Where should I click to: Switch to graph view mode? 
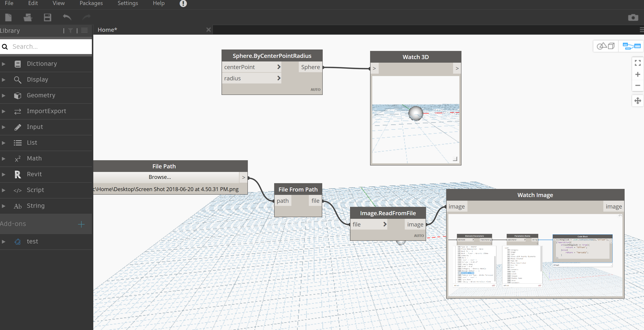click(x=631, y=46)
